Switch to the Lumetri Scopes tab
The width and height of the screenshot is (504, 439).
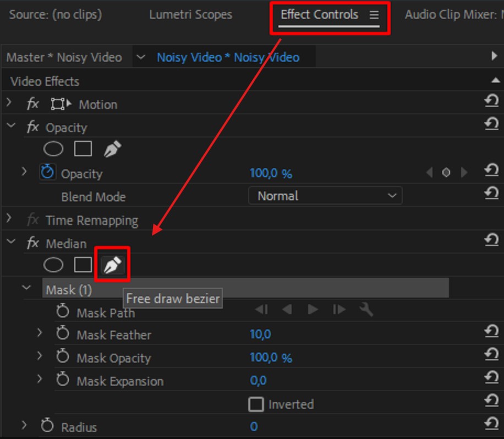coord(190,15)
